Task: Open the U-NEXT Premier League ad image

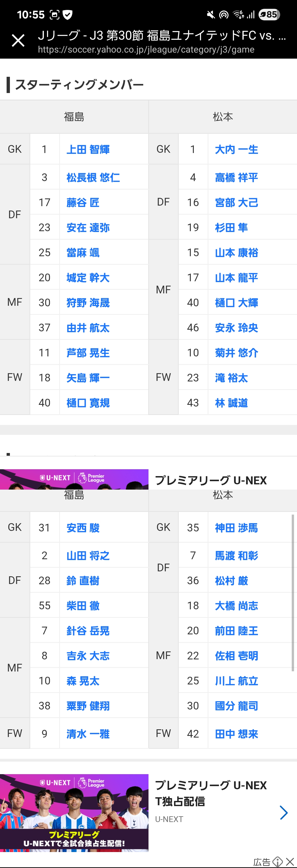Action: (74, 812)
